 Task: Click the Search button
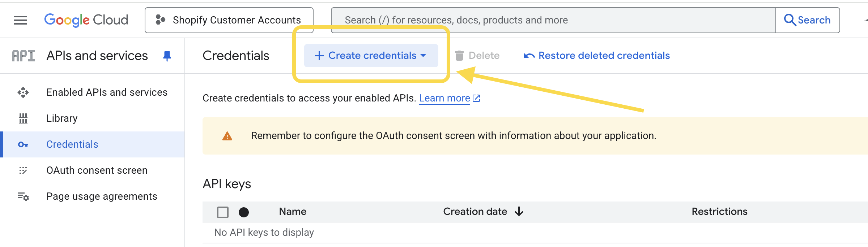(808, 20)
